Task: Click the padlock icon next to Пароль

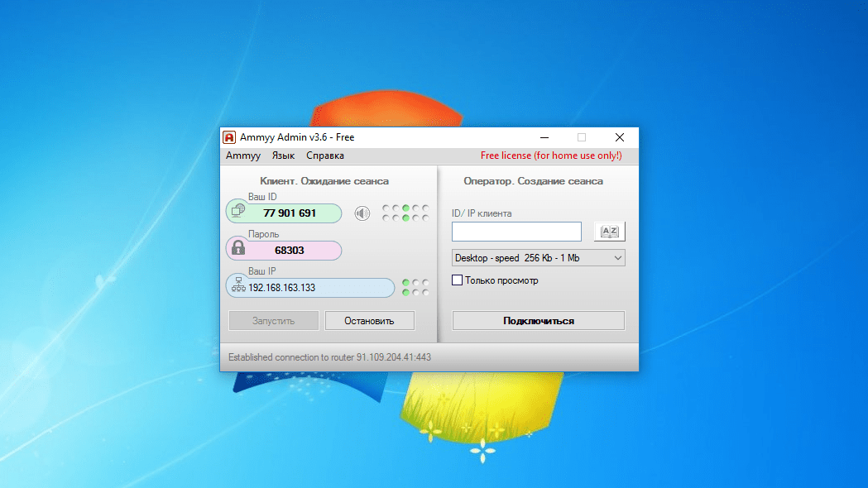Action: tap(238, 248)
